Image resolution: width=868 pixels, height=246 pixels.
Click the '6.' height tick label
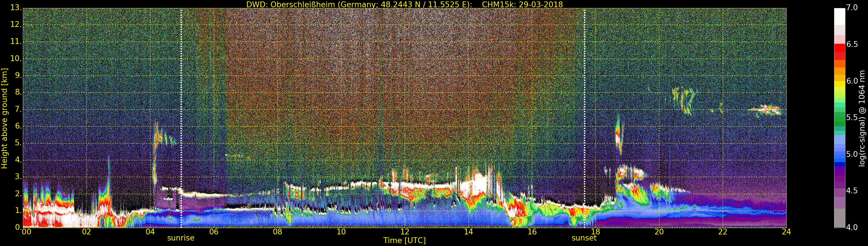(18, 126)
